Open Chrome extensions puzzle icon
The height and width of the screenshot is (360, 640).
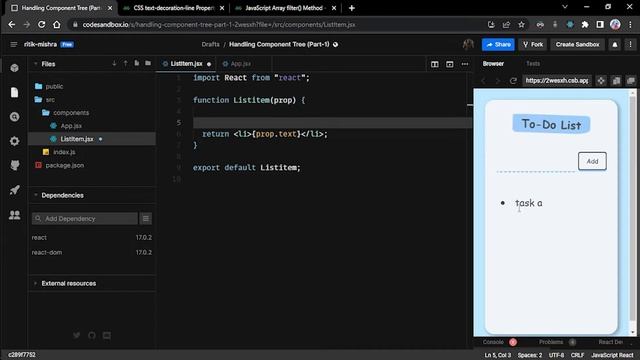pyautogui.click(x=585, y=24)
